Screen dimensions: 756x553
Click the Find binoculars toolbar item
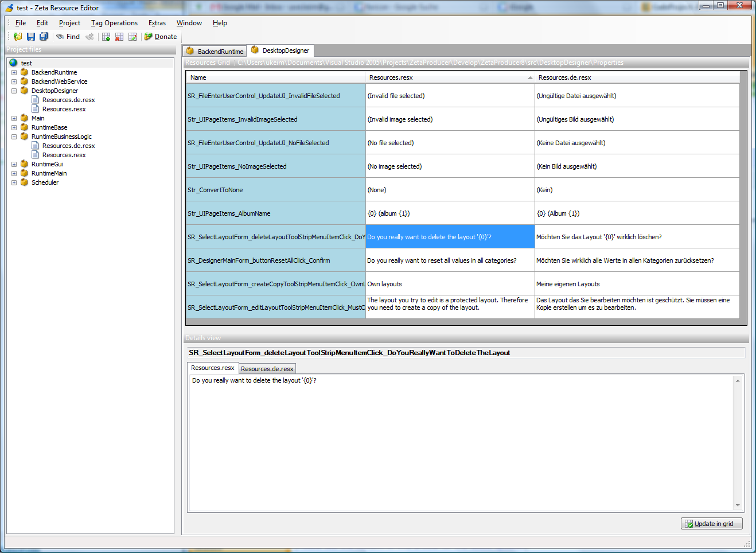(x=68, y=37)
